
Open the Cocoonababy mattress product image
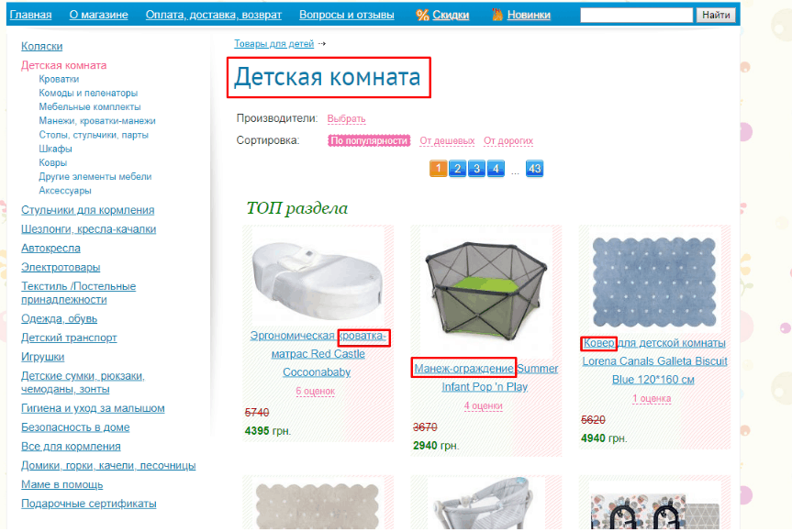click(318, 279)
